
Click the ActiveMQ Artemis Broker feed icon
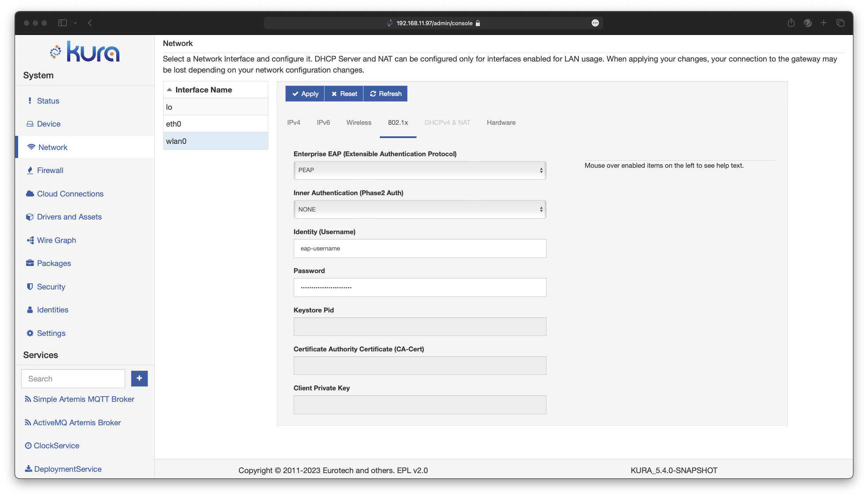28,423
